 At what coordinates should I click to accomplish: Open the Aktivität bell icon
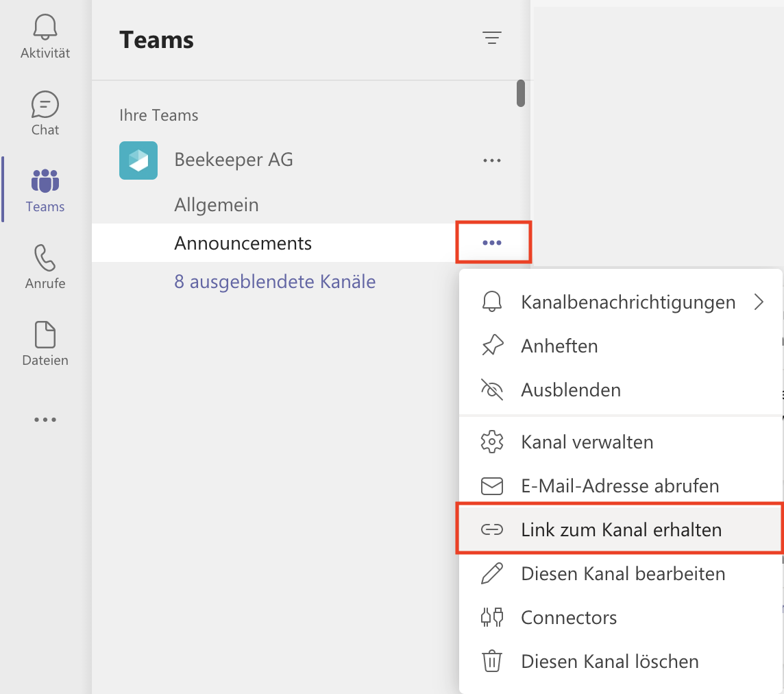(x=45, y=27)
